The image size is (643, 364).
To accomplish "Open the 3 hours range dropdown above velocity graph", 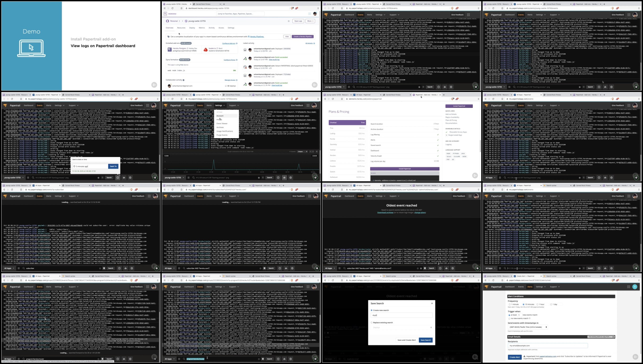I will click(302, 152).
